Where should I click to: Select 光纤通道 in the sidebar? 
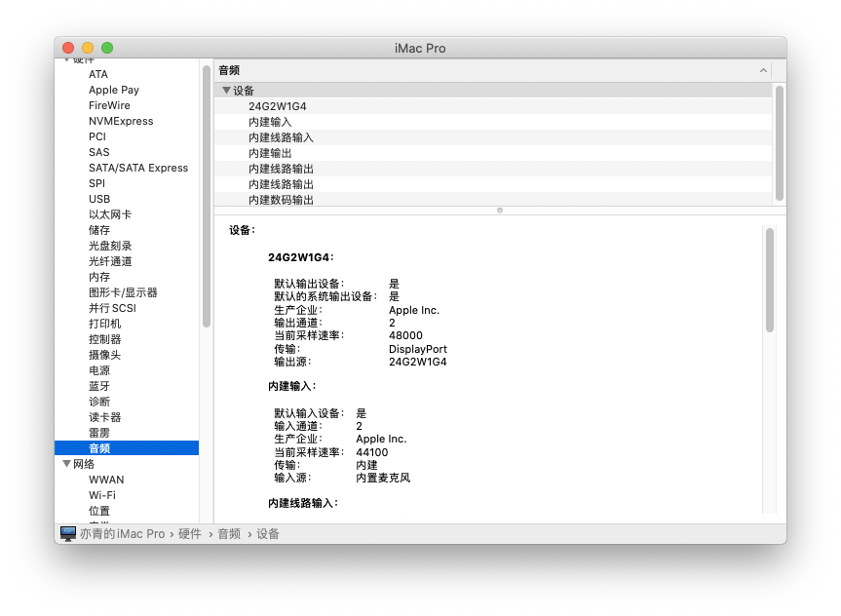[110, 261]
